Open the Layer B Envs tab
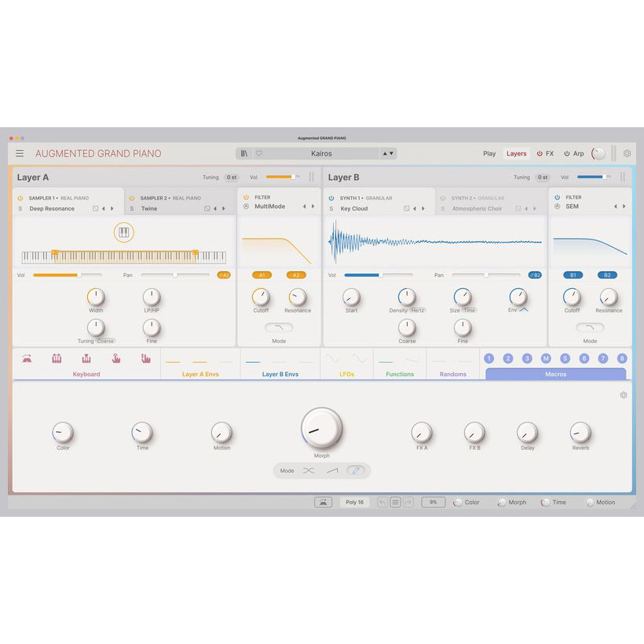This screenshot has width=644, height=644. click(280, 374)
